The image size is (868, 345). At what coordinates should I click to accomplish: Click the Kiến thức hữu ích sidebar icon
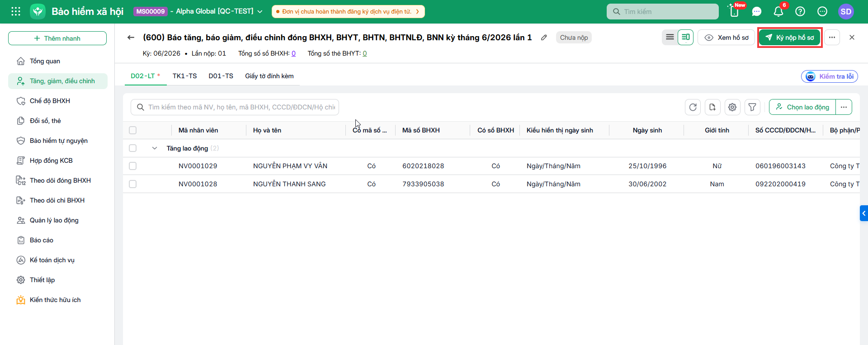pos(21,300)
